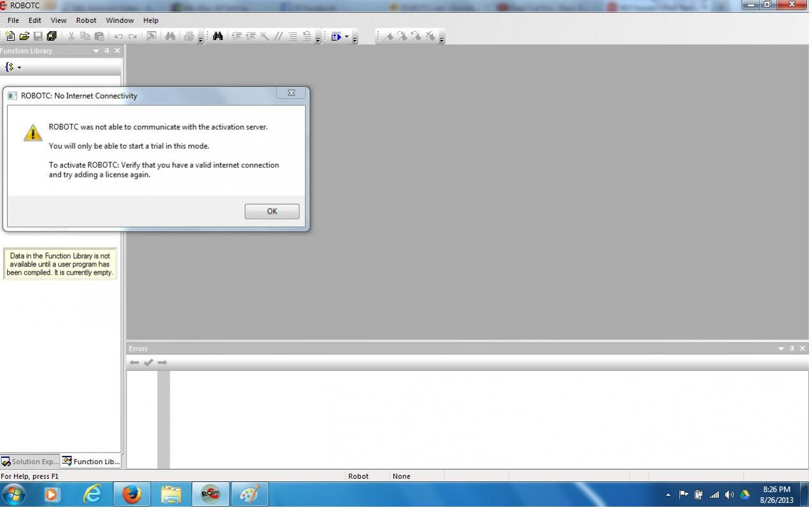Close the Function Library panel

click(x=117, y=51)
